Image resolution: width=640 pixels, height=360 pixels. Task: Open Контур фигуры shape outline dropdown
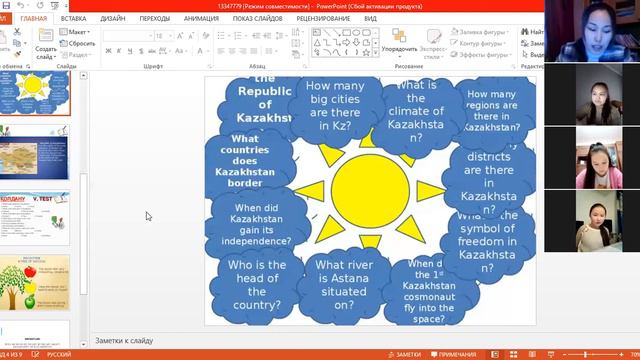478,43
